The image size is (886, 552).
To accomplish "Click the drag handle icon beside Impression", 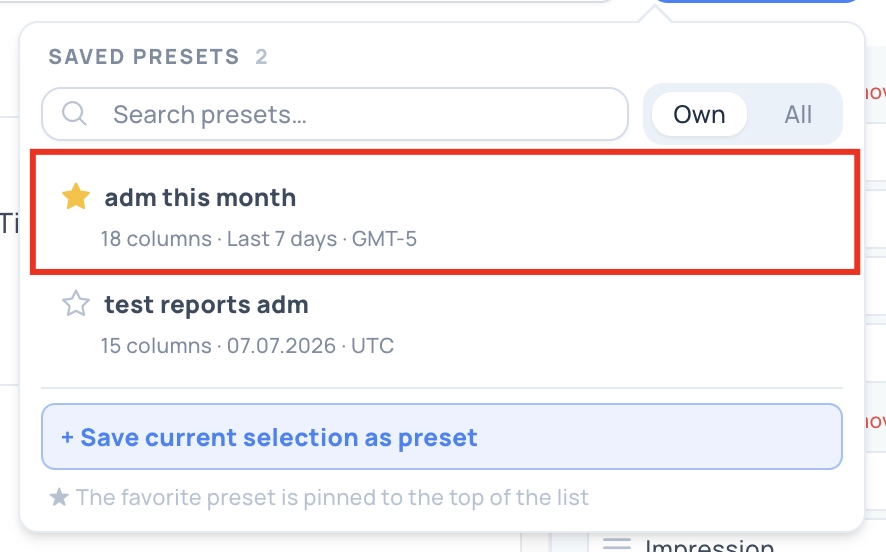I will (x=616, y=544).
